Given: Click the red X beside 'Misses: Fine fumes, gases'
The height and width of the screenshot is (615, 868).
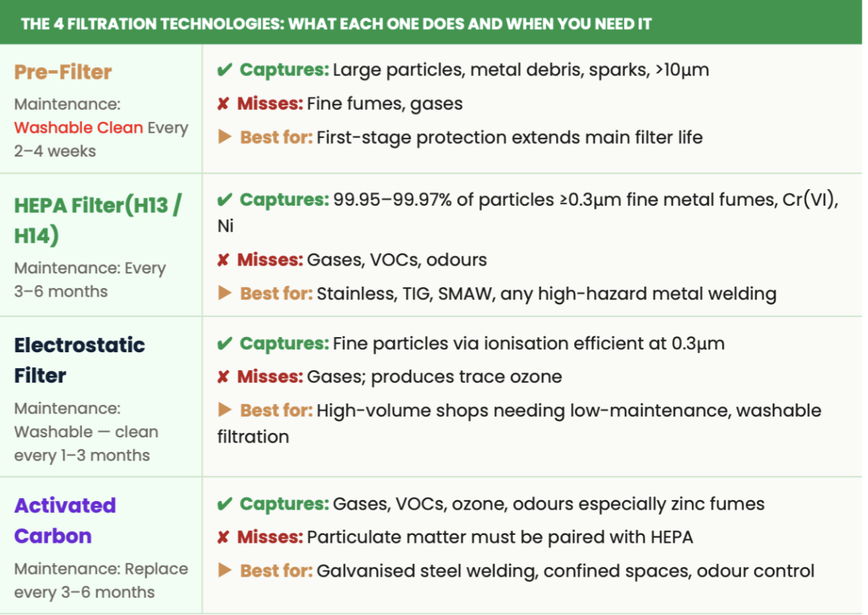Looking at the screenshot, I should tap(223, 104).
